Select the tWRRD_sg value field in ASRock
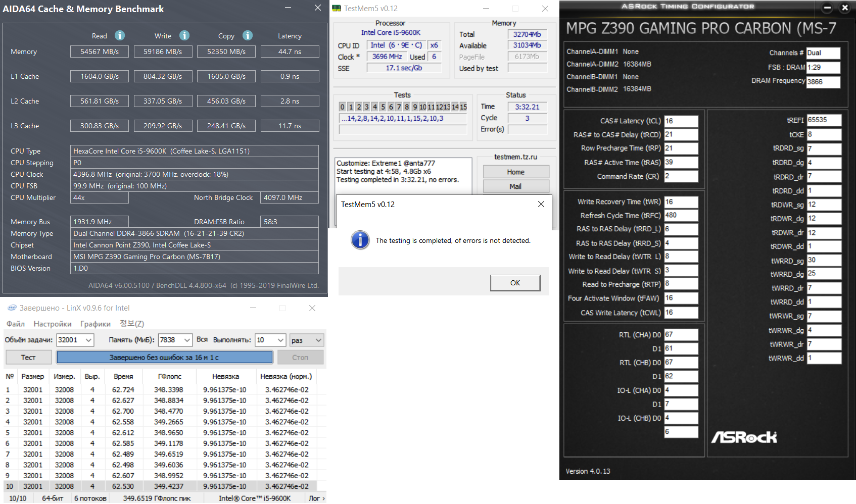This screenshot has height=504, width=856. [x=824, y=260]
